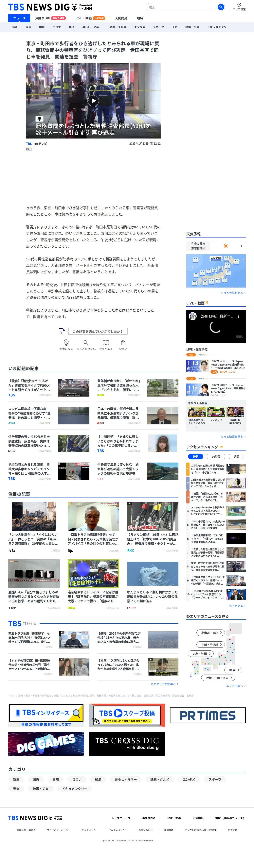The height and width of the screenshot is (868, 254).
Task: Open the WORLD REPORTS video thumbnail
Action: (x=235, y=412)
